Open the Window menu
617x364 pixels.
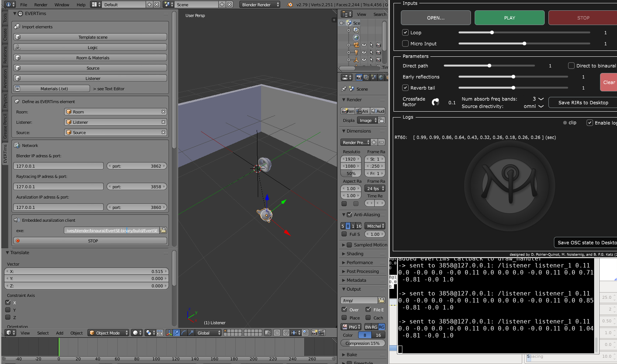tap(62, 5)
